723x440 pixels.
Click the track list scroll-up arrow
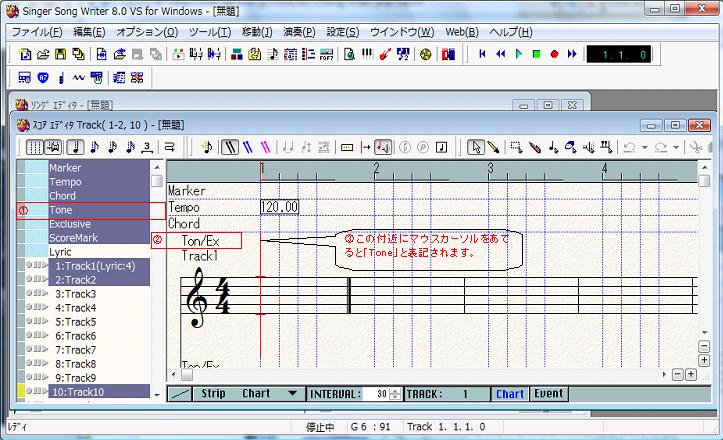[157, 167]
